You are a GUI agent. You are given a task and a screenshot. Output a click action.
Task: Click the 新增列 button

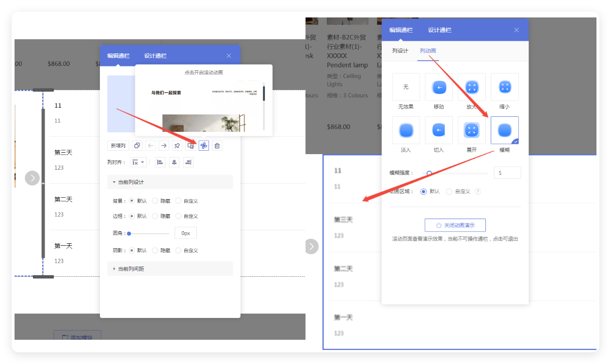coord(118,146)
